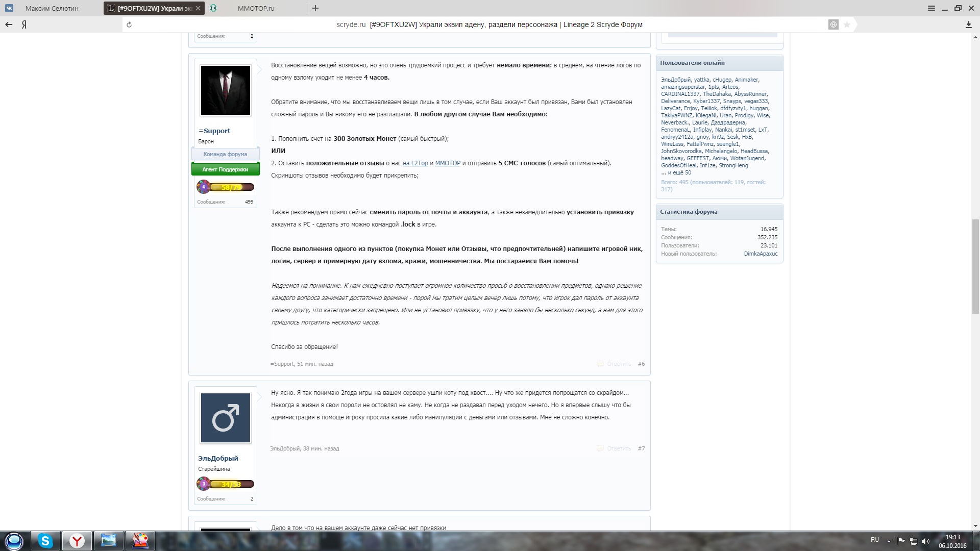
Task: Expand hidden system tray icons arrow
Action: click(x=889, y=541)
